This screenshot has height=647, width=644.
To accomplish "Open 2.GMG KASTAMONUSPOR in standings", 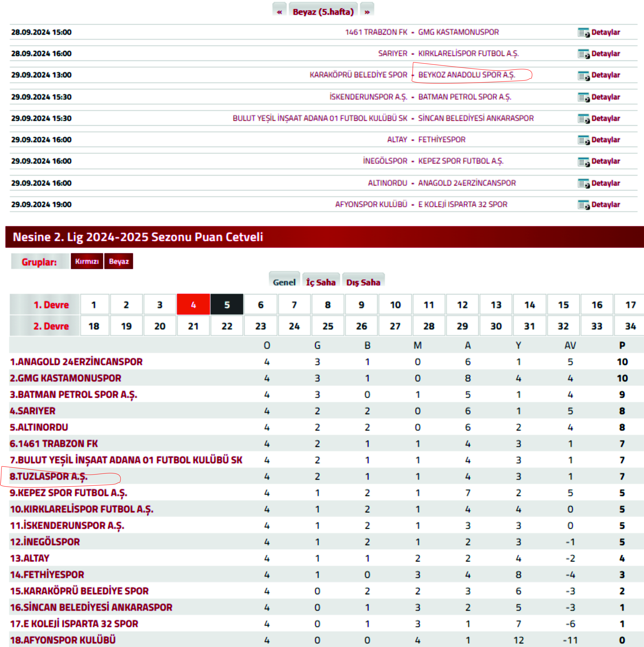I will click(x=66, y=378).
